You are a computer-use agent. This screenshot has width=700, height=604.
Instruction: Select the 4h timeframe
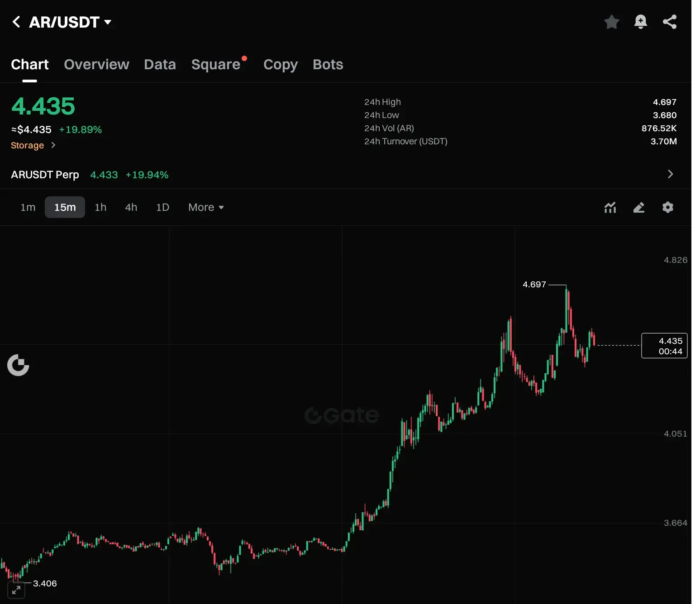[x=131, y=207]
